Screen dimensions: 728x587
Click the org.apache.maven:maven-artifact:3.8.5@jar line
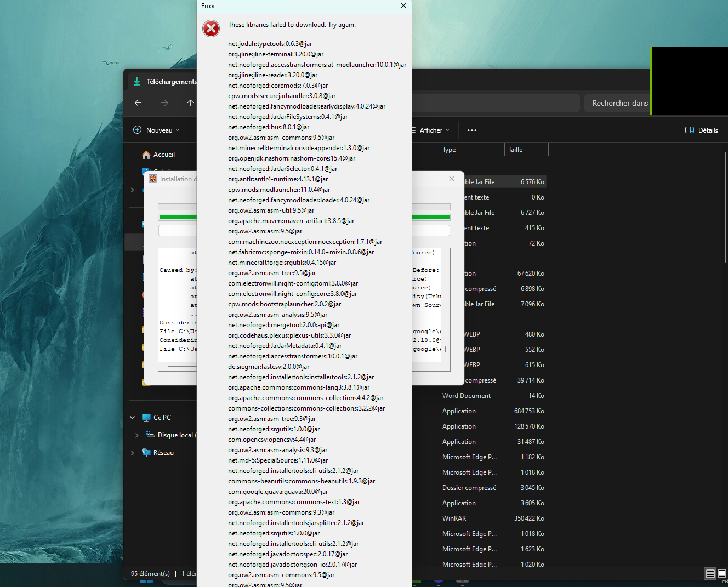click(x=291, y=221)
